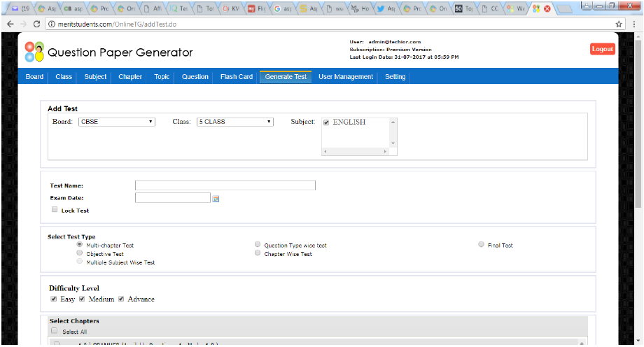Toggle the Advance difficulty checkbox
The height and width of the screenshot is (347, 644).
(120, 299)
